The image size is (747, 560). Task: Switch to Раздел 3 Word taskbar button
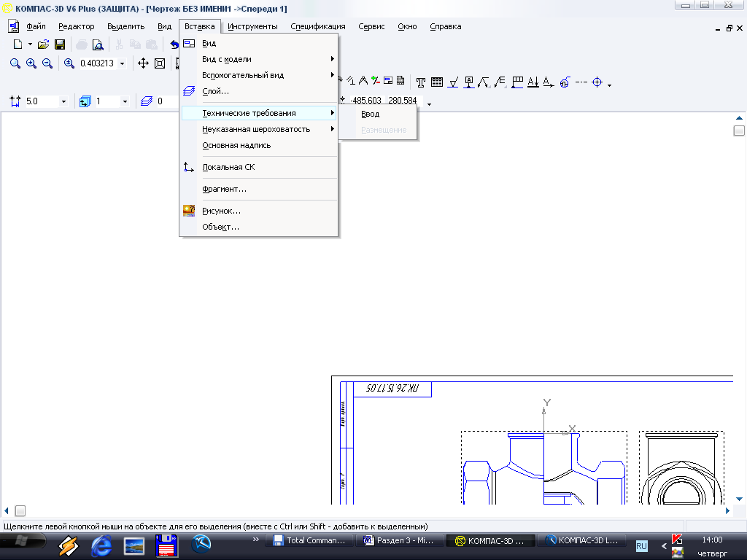click(x=399, y=540)
